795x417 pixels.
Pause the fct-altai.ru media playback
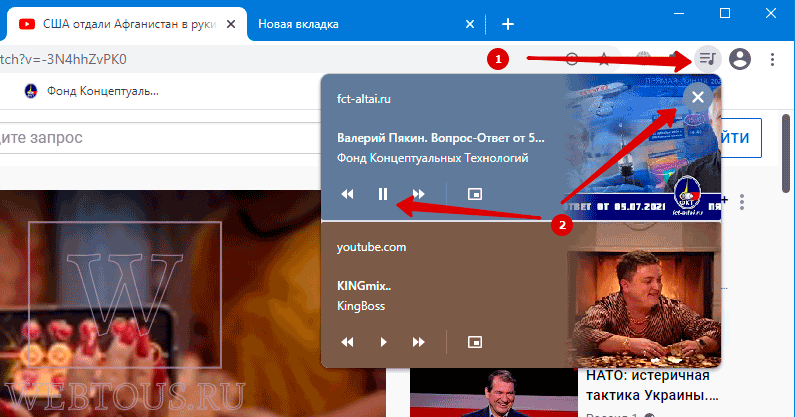coord(383,194)
